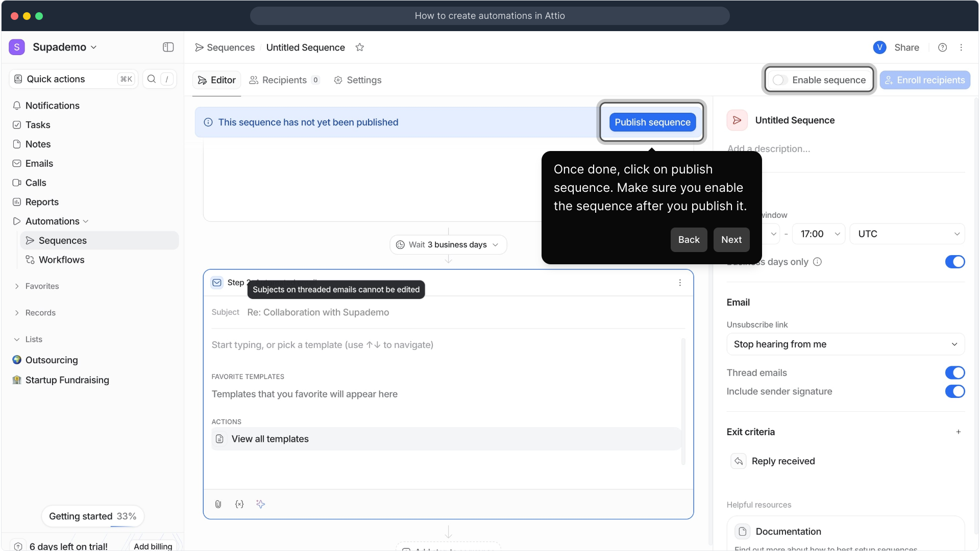The image size is (980, 551).
Task: Open Sequences under Automations
Action: (99, 241)
